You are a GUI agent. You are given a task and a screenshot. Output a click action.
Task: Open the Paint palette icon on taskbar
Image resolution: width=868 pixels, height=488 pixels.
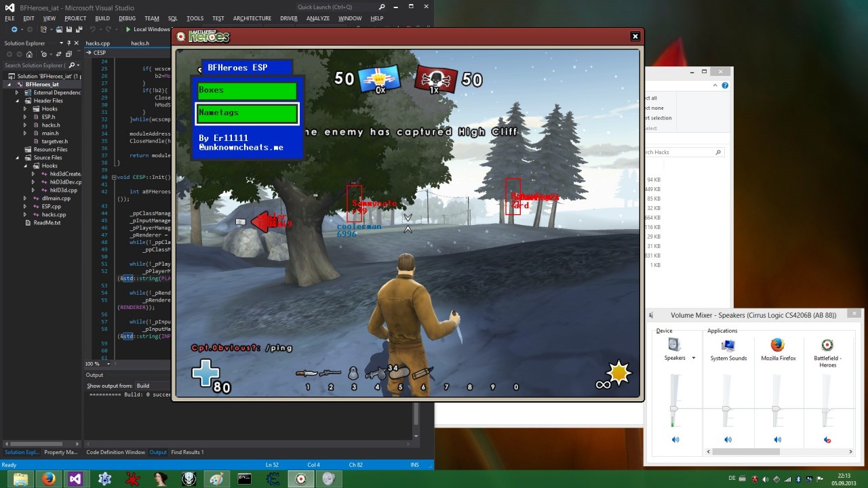216,479
